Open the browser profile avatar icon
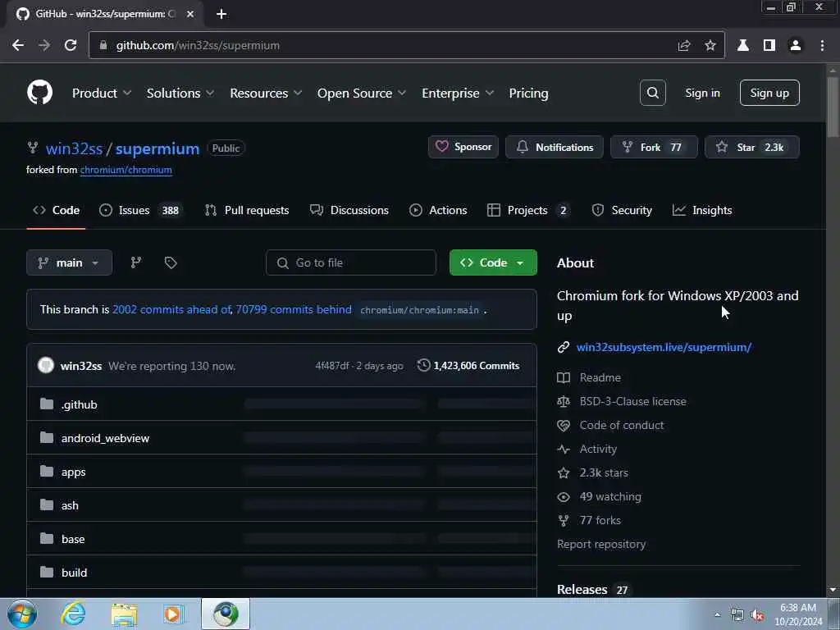Viewport: 840px width, 630px height. pyautogui.click(x=796, y=46)
